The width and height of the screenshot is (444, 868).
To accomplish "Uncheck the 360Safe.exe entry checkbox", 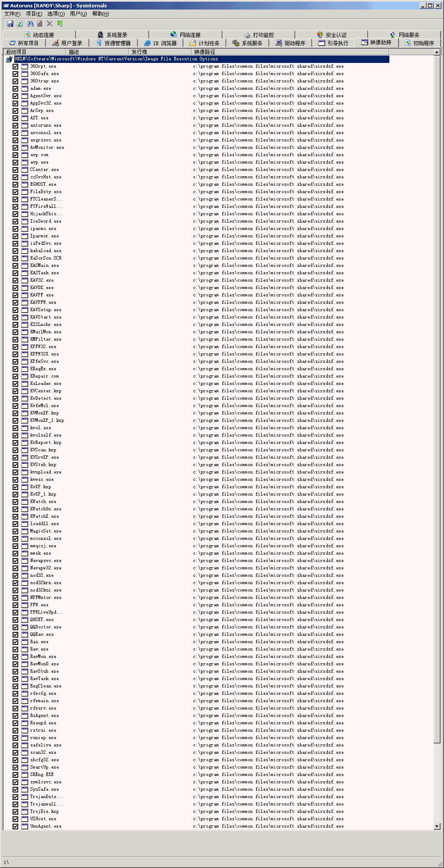I will tap(16, 74).
